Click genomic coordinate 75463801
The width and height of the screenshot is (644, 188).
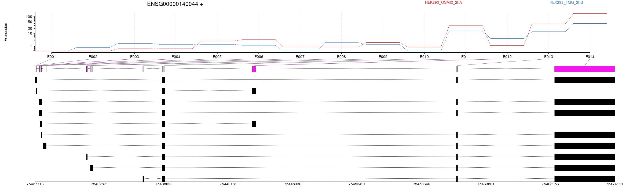[x=486, y=184]
